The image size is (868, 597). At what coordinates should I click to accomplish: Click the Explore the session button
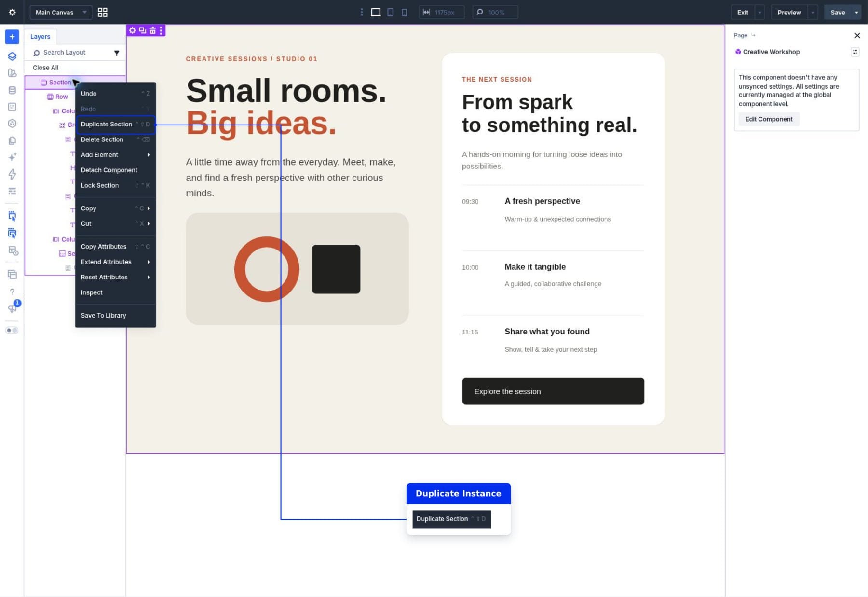553,391
